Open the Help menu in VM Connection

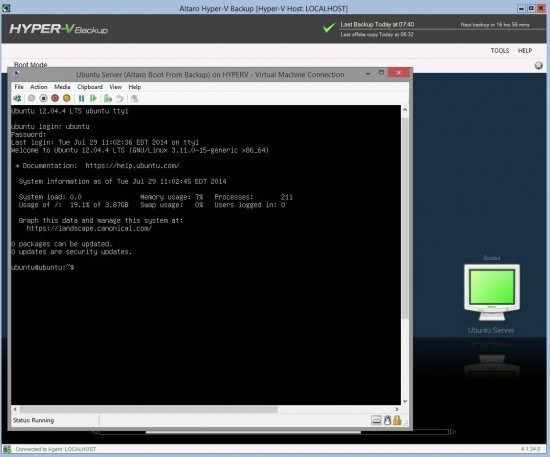(135, 87)
